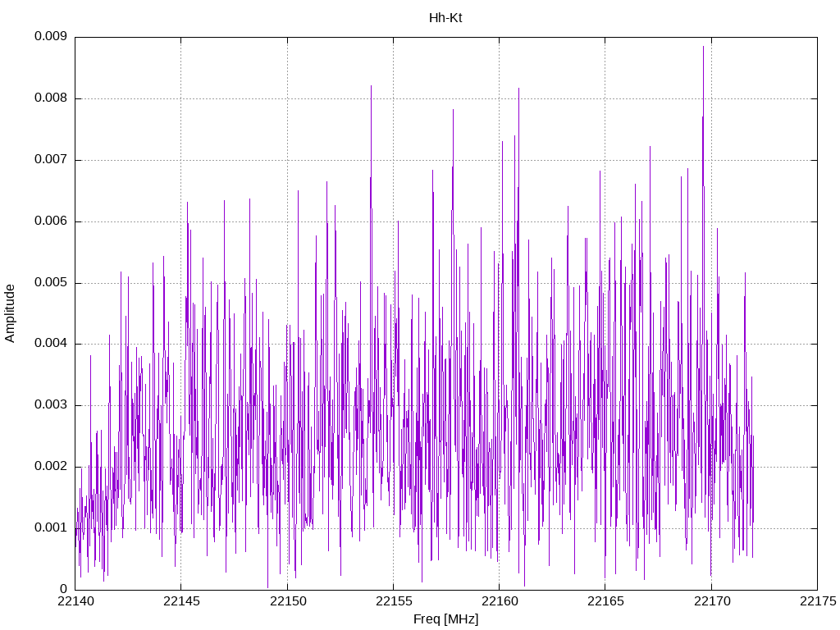The height and width of the screenshot is (630, 840).
Task: Click the y-axis tick value 0.009
Action: (51, 36)
